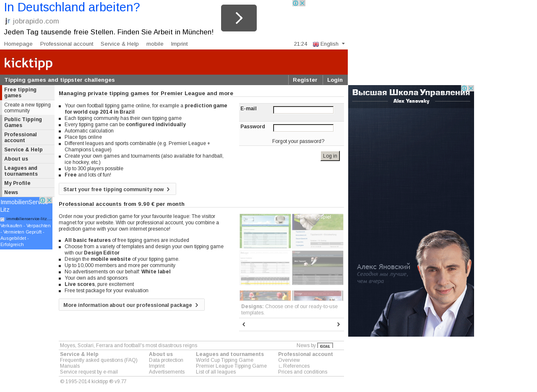Open Advertisements footer link

point(167,372)
